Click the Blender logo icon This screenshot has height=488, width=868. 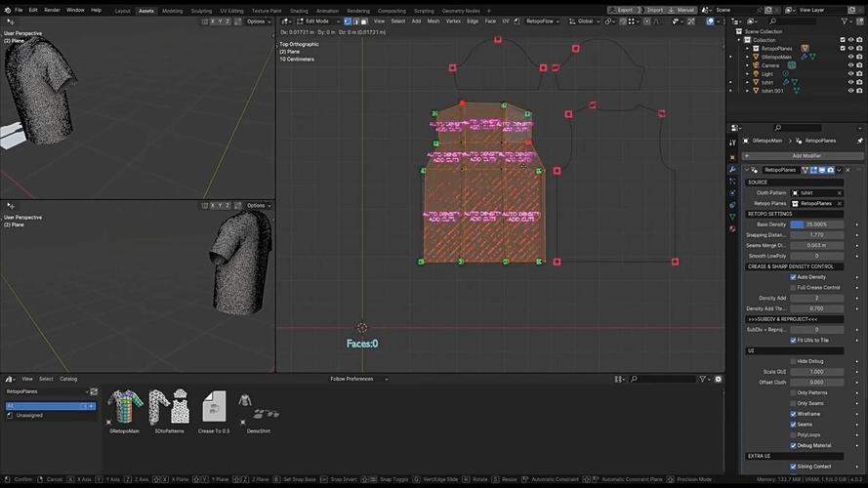click(7, 10)
